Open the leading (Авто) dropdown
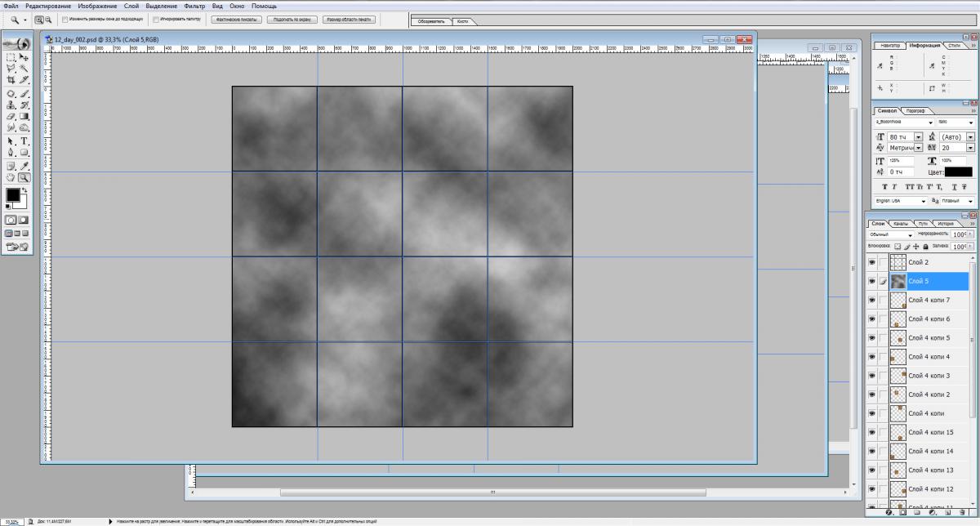The height and width of the screenshot is (526, 980). tap(970, 136)
